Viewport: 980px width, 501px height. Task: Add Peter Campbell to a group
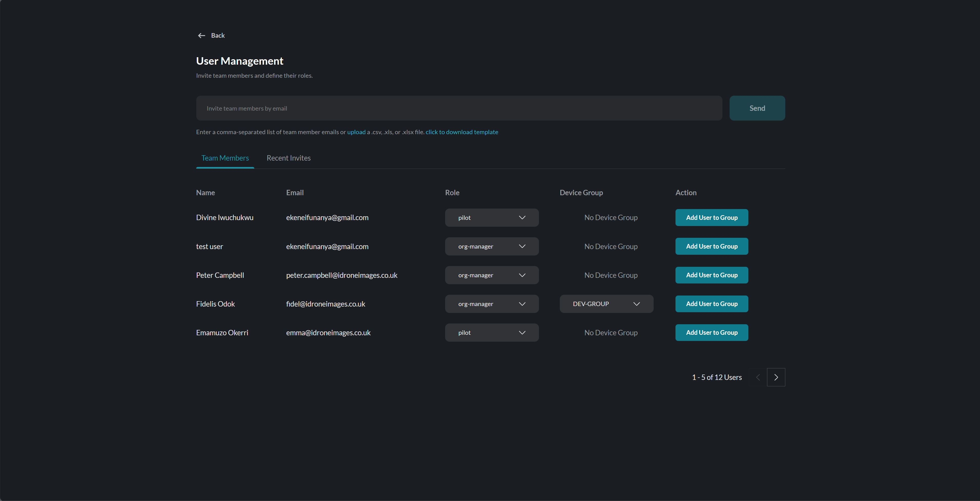click(x=711, y=275)
